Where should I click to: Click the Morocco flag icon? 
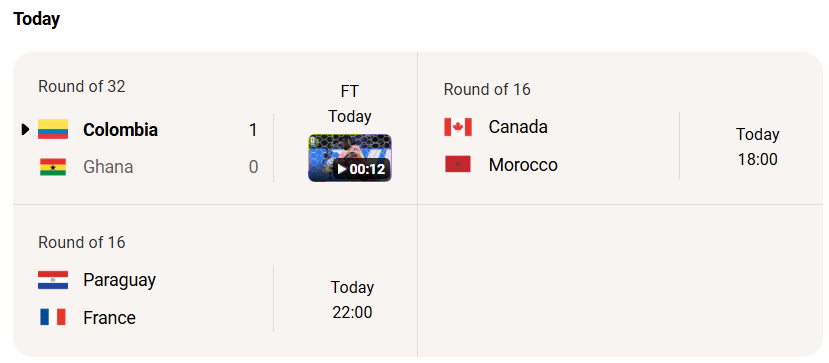pyautogui.click(x=458, y=164)
